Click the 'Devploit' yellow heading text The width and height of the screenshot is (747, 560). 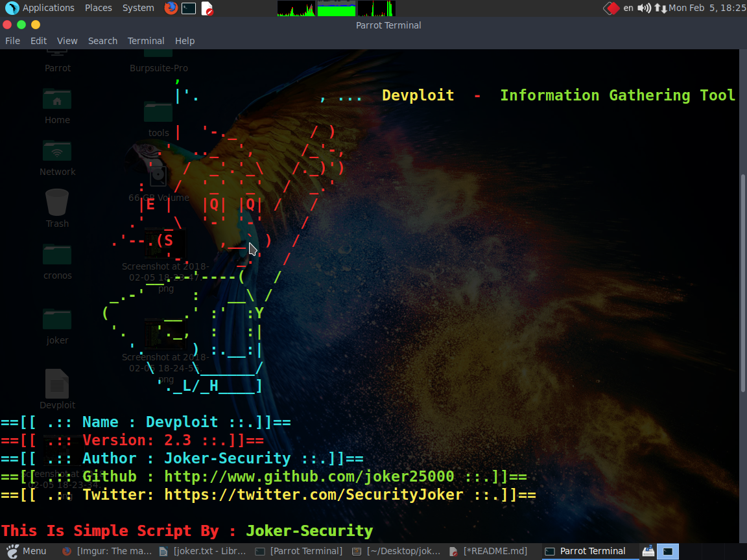click(x=418, y=95)
